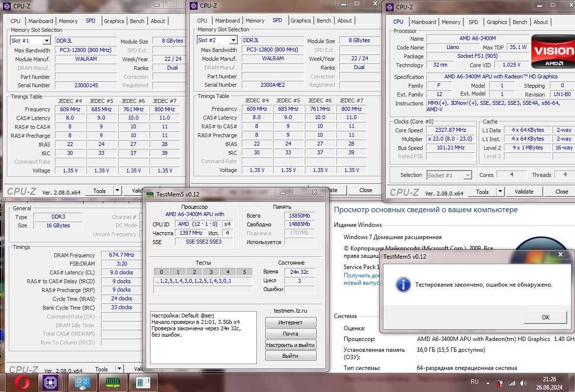Open the Graphics tab in Slot #2 window
The image size is (575, 392).
point(300,21)
